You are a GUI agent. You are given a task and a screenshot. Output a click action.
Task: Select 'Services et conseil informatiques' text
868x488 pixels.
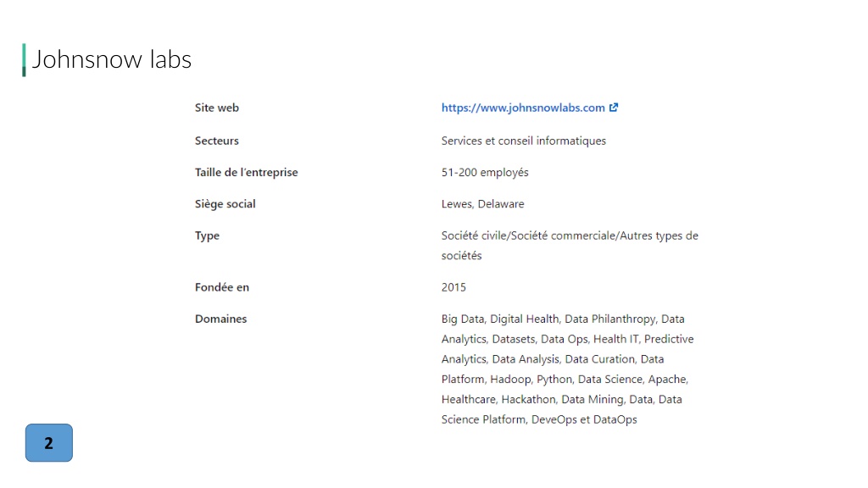coord(524,141)
